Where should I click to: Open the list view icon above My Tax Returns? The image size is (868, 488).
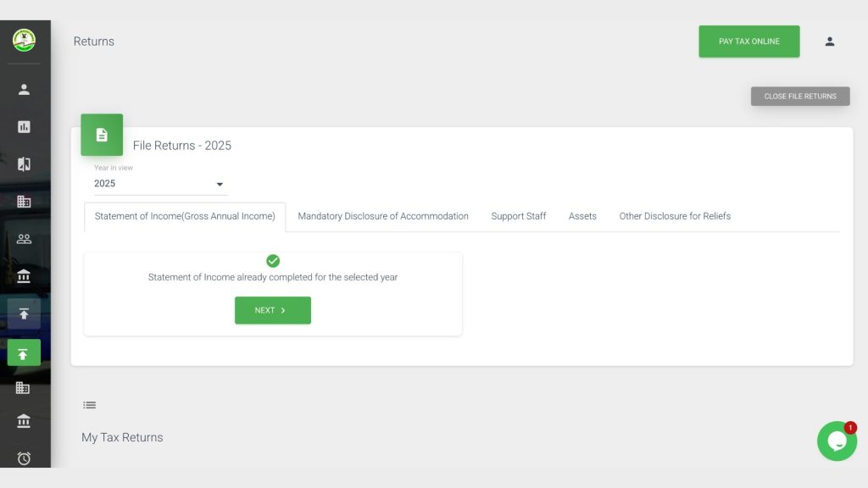click(90, 404)
